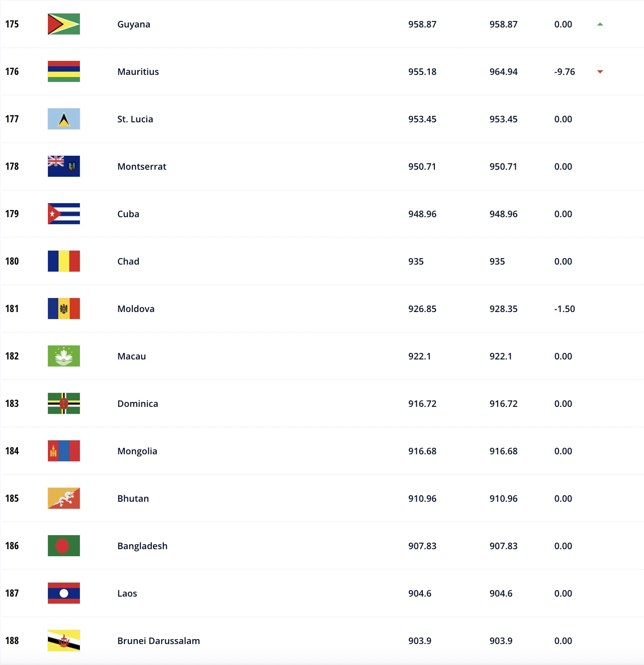This screenshot has height=665, width=644.
Task: Click the green up arrow for Guyana
Action: click(x=600, y=24)
